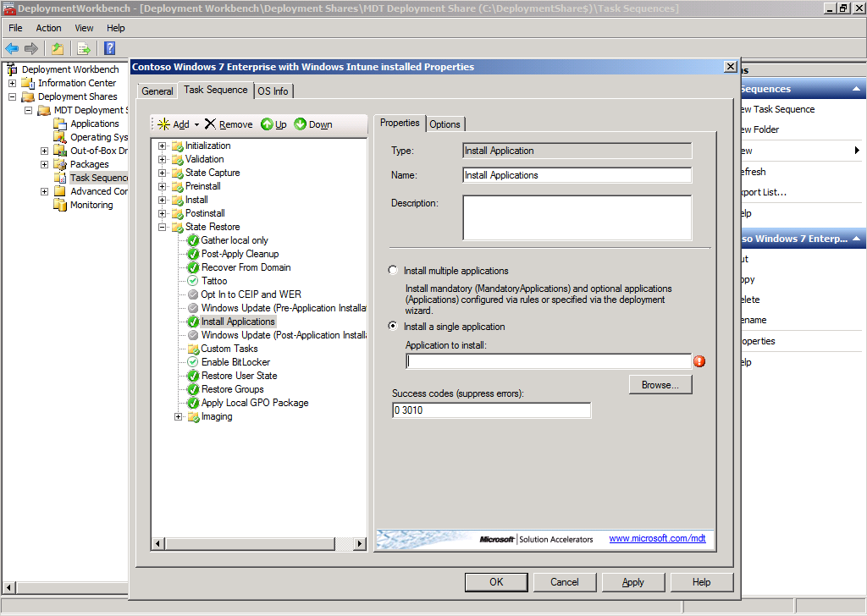
Task: Open the Action menu
Action: tap(48, 28)
